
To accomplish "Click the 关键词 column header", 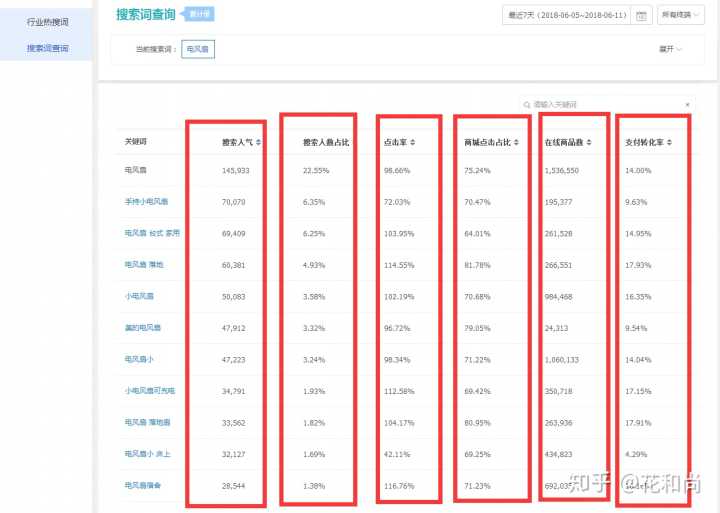I will (135, 141).
